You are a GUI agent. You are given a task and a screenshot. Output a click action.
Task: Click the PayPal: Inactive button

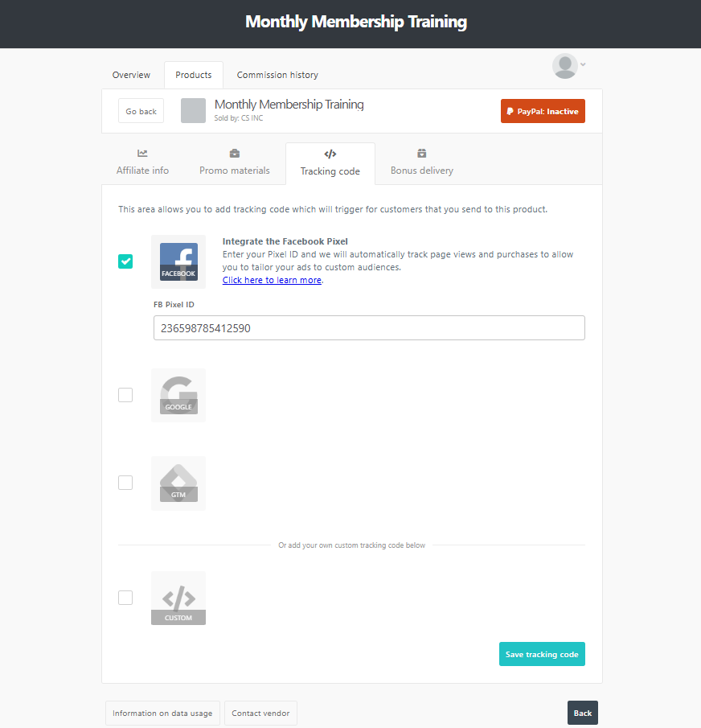coord(543,111)
